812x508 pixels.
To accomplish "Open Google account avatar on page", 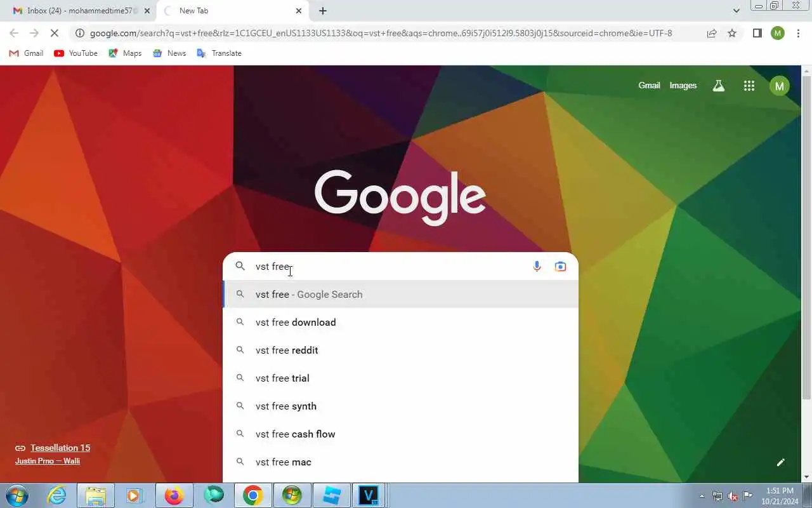I will 779,86.
